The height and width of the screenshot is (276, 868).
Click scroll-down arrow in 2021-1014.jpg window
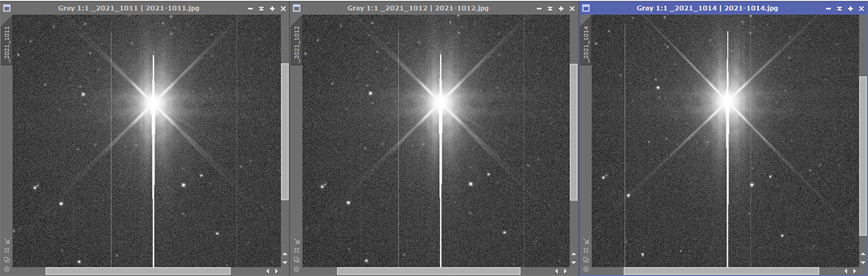pyautogui.click(x=863, y=262)
